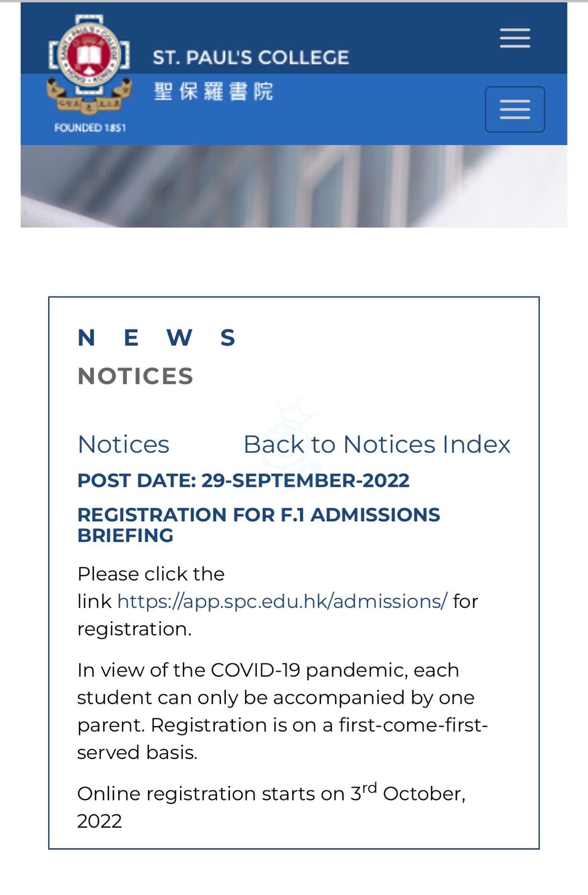
Task: Click the blurred building banner image
Action: click(x=294, y=186)
